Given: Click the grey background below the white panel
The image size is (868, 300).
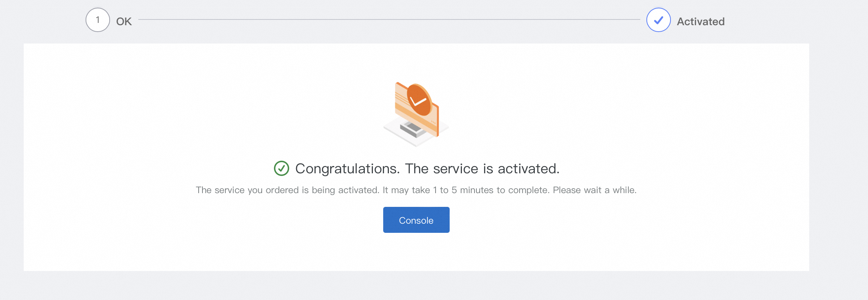Looking at the screenshot, I should [416, 285].
